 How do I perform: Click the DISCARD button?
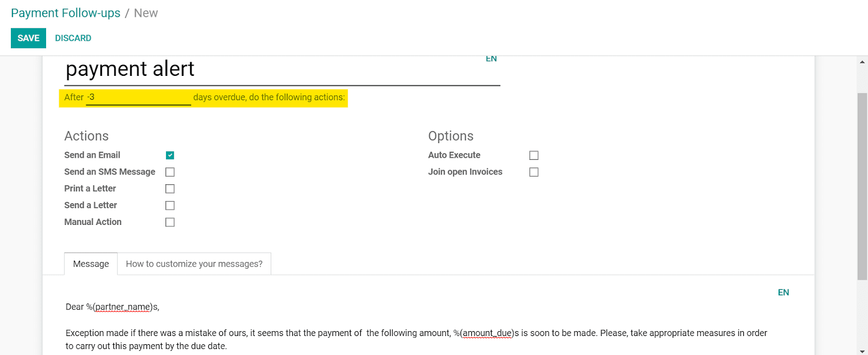tap(73, 38)
